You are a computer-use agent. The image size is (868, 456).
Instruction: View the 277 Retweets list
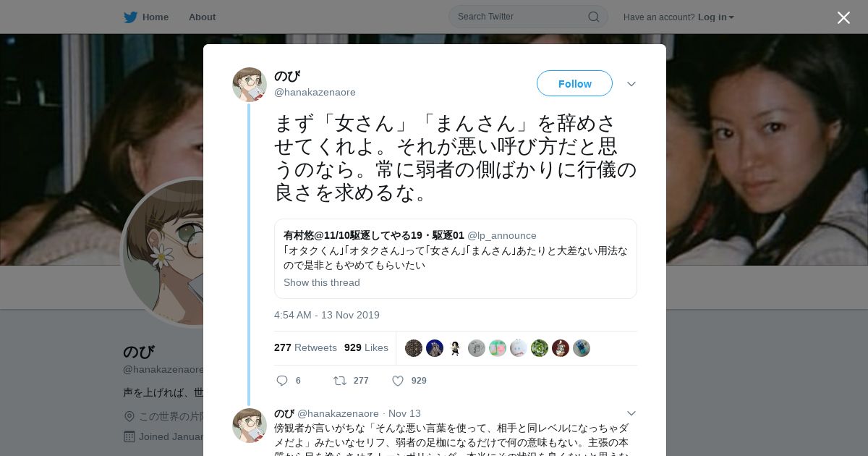click(305, 347)
